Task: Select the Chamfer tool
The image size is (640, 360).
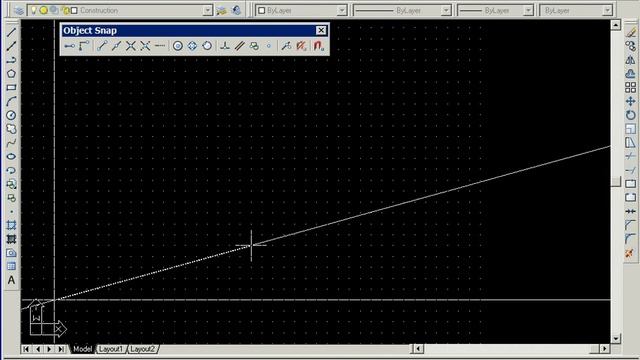Action: click(630, 225)
